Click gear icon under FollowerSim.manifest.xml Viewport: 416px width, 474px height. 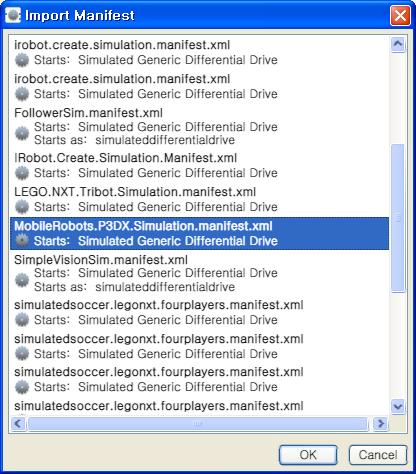(x=22, y=133)
